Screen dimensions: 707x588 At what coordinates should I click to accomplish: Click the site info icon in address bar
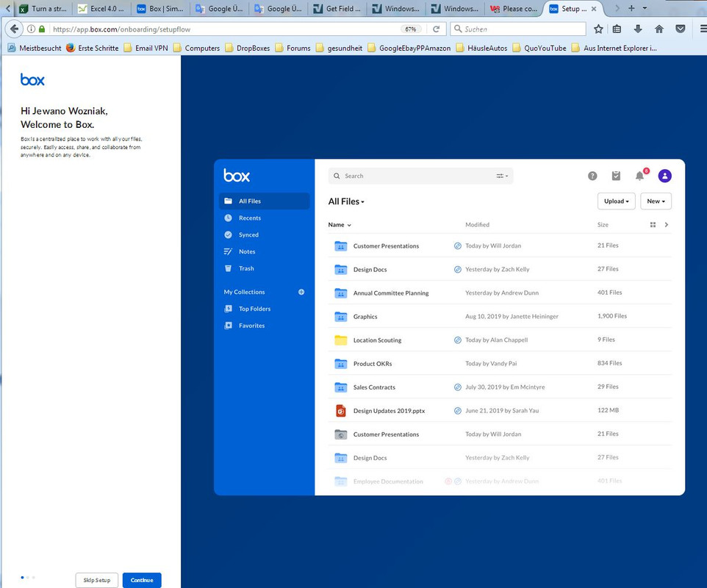point(31,29)
